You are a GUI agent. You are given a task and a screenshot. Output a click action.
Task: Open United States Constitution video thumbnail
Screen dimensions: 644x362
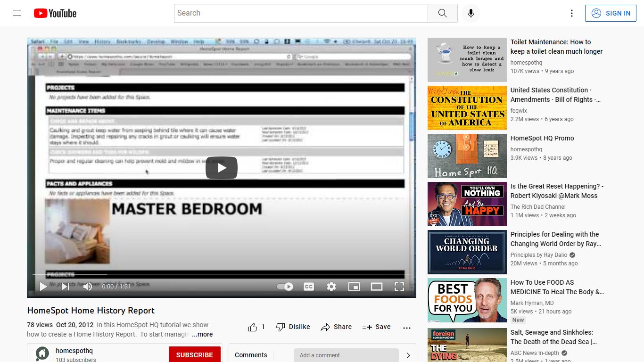click(467, 108)
